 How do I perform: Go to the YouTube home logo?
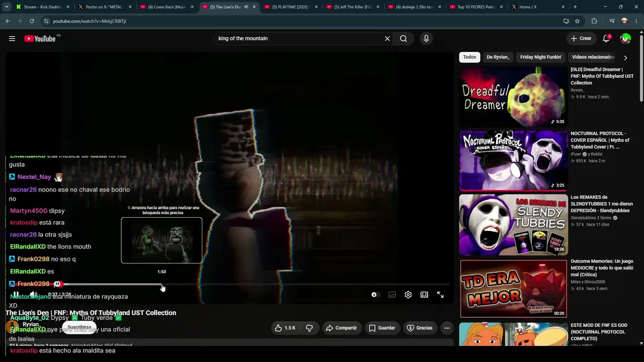40,39
